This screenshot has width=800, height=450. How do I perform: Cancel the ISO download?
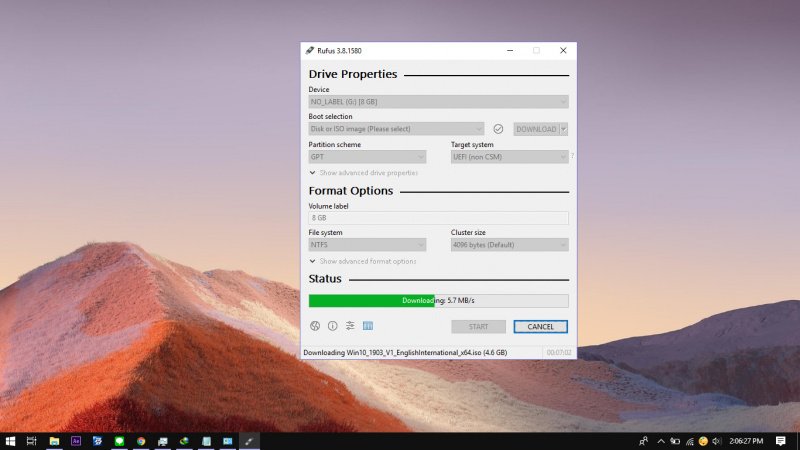(x=540, y=327)
